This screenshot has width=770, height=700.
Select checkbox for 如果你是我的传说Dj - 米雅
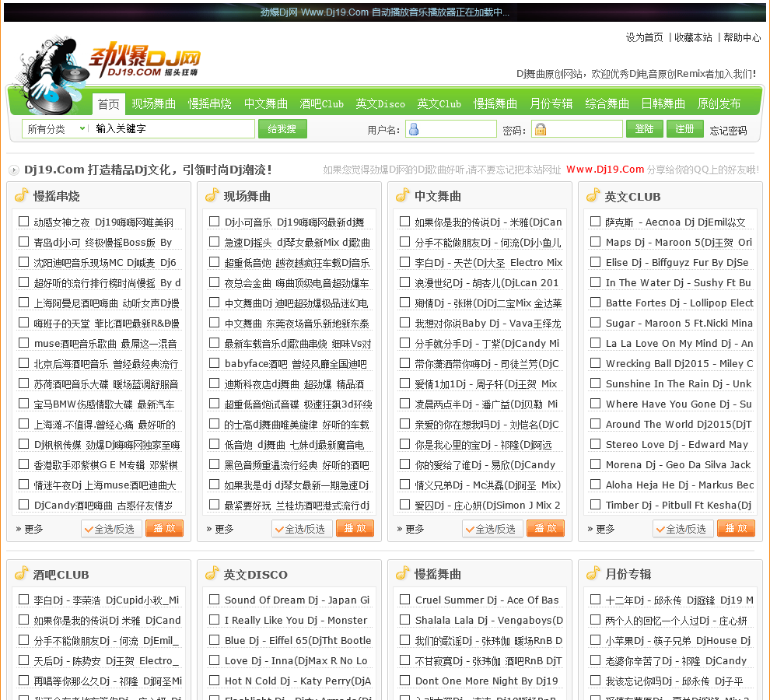click(404, 222)
